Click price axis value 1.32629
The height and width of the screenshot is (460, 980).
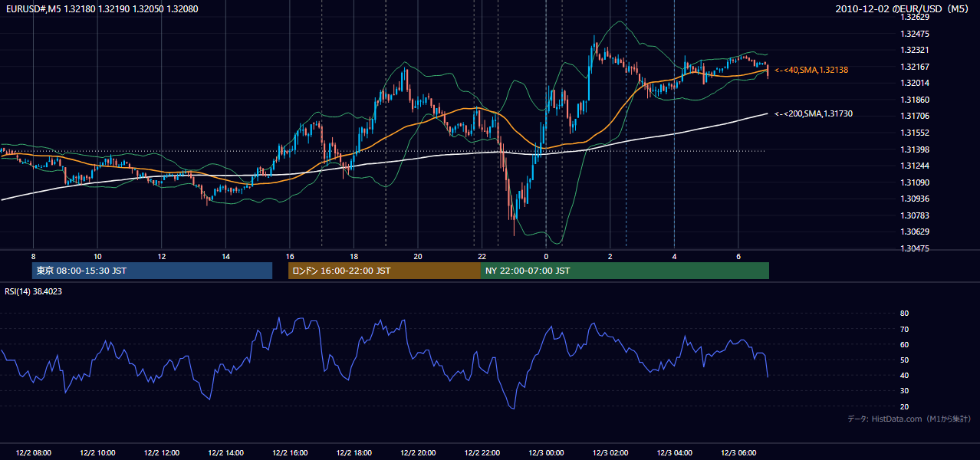(916, 17)
